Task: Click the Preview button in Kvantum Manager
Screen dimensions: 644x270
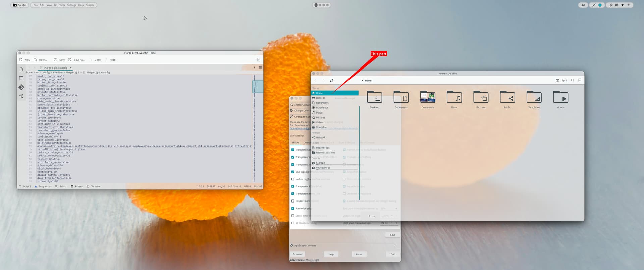Action: (297, 254)
